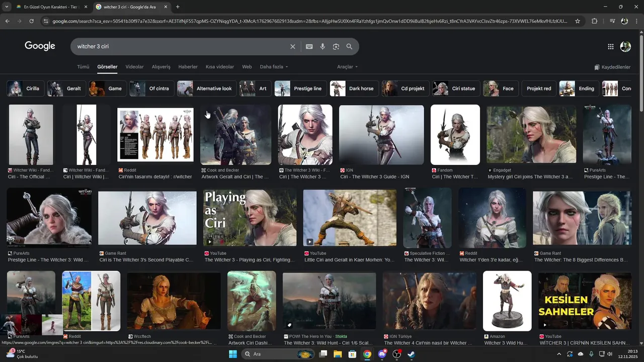This screenshot has width=644, height=362.
Task: Open the Game Rant Second Playable result title
Action: point(146,260)
